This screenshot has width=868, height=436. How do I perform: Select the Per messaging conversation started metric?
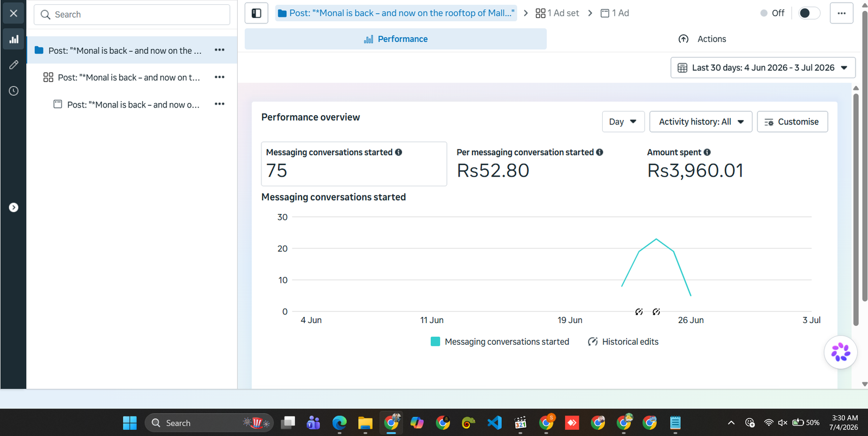tap(545, 164)
